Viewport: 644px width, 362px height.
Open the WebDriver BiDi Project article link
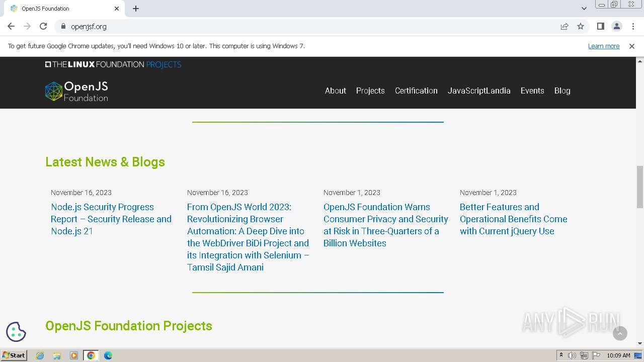248,237
